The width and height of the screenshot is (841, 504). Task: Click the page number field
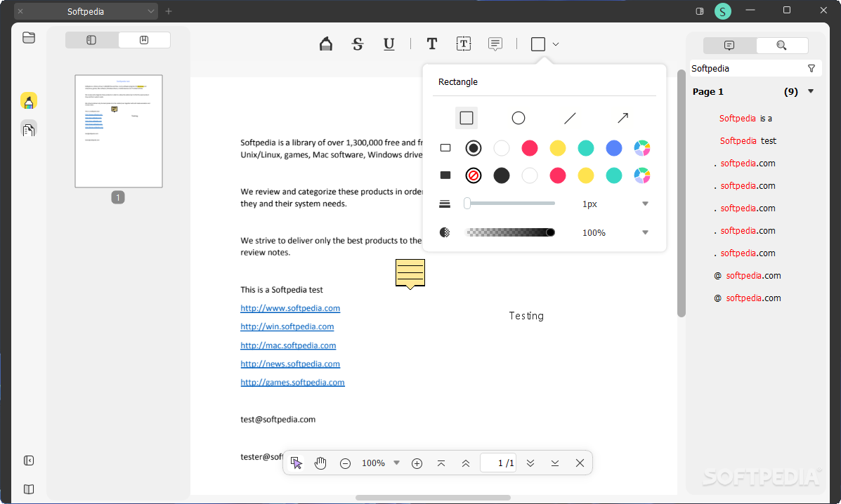pos(498,463)
